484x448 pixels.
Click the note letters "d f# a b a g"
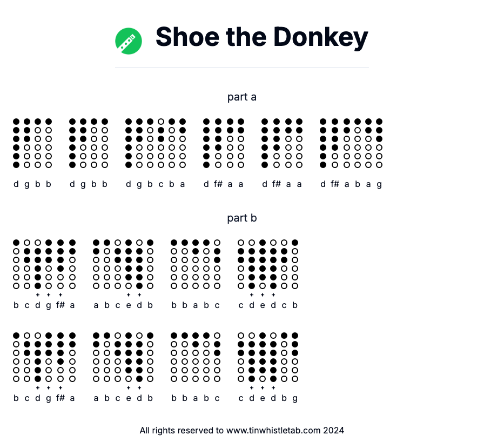point(351,184)
